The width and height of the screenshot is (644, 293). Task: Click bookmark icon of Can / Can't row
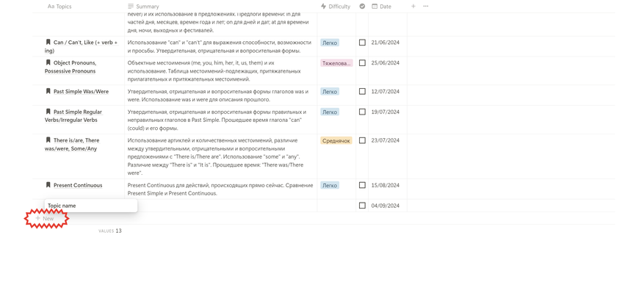point(48,42)
